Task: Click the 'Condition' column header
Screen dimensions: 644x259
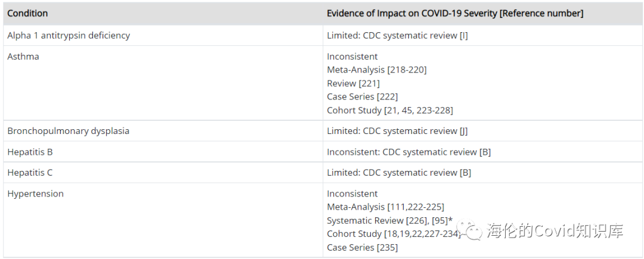Action: point(27,13)
